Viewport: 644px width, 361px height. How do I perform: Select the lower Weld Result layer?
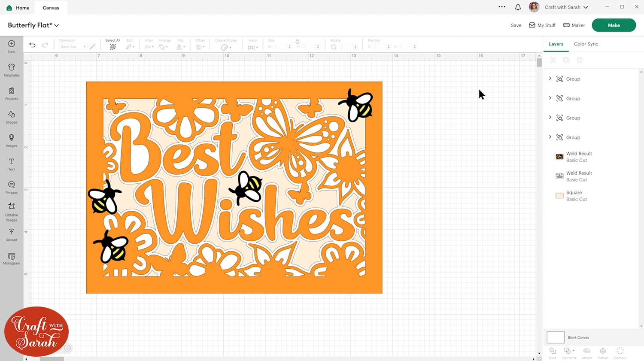click(x=591, y=176)
